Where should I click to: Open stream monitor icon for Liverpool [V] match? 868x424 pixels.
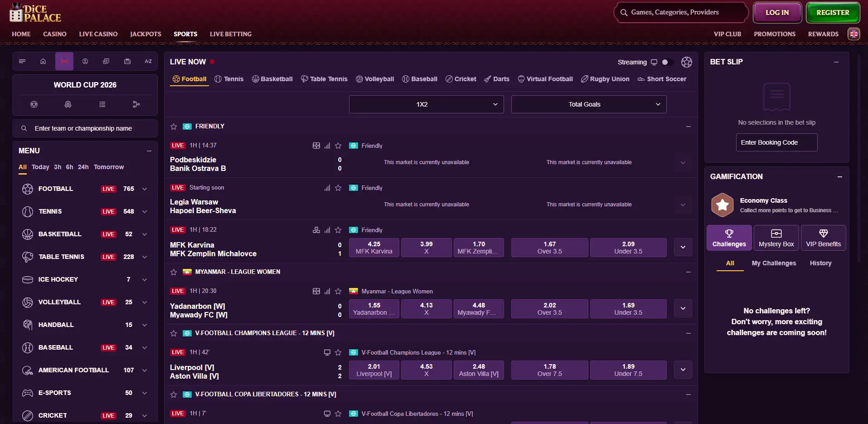327,352
